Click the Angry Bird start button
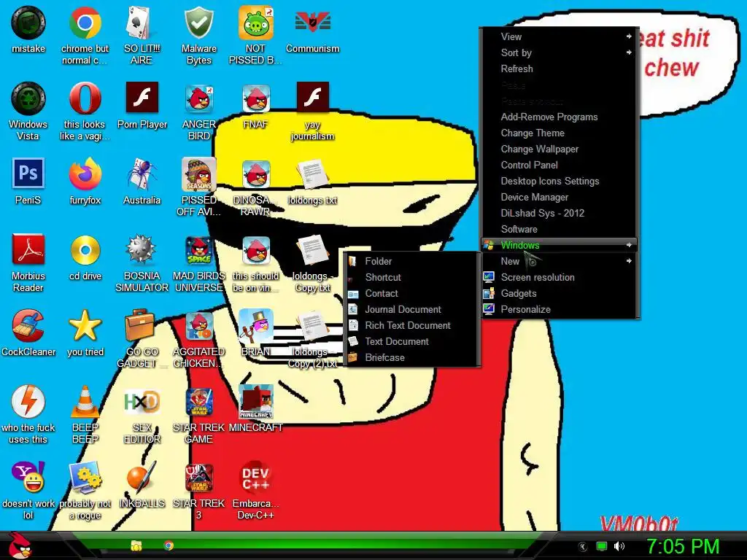The image size is (747, 560). (20, 545)
